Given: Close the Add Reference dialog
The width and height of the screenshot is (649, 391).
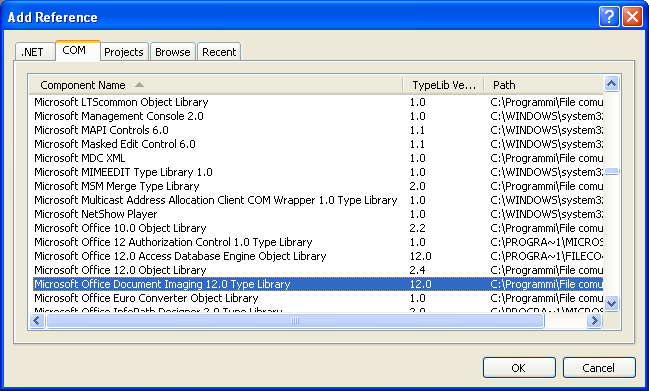Looking at the screenshot, I should tap(632, 17).
